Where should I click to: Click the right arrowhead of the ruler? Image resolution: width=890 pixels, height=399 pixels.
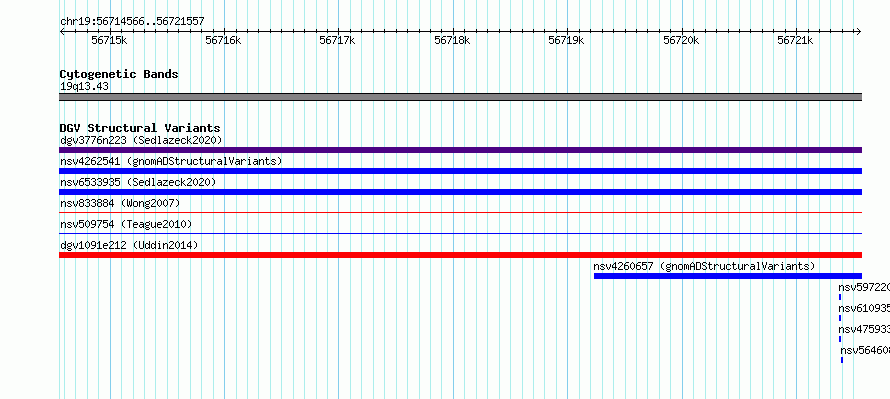tap(859, 32)
